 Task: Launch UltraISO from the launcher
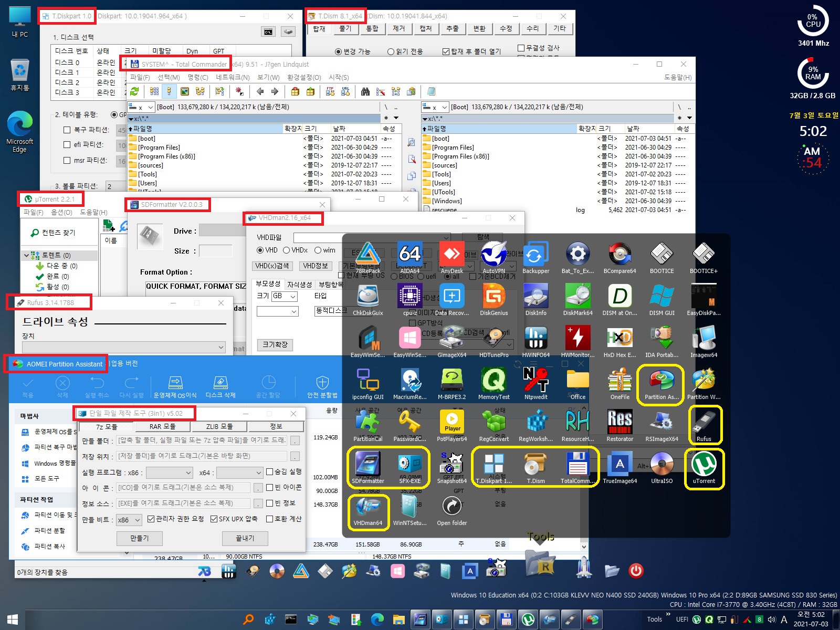(661, 467)
